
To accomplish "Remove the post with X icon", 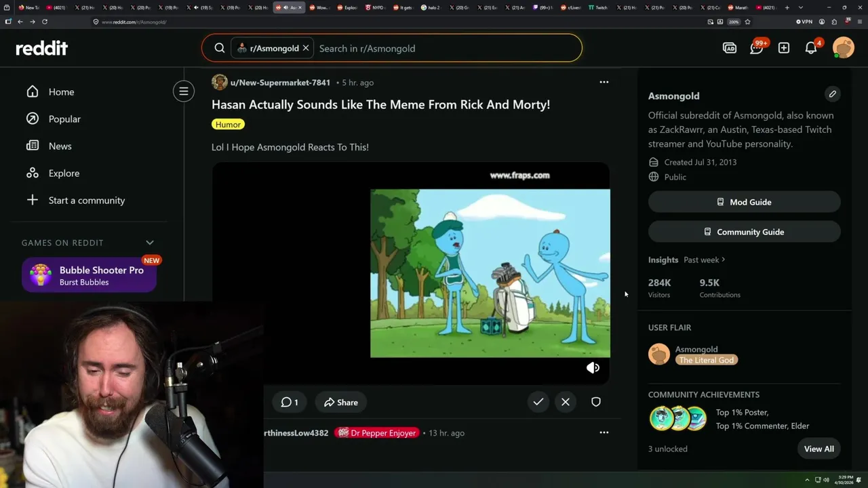I will coord(566,402).
